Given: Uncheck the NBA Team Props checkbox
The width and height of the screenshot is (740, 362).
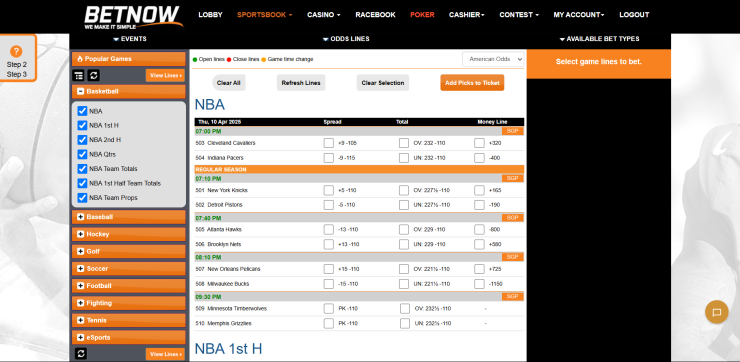Looking at the screenshot, I should point(82,198).
